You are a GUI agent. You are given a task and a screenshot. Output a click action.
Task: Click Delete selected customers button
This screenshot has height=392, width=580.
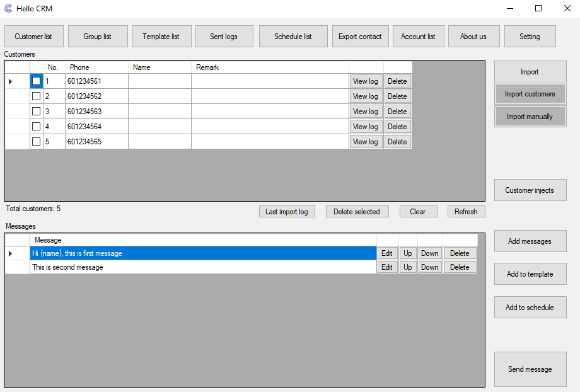tap(356, 212)
